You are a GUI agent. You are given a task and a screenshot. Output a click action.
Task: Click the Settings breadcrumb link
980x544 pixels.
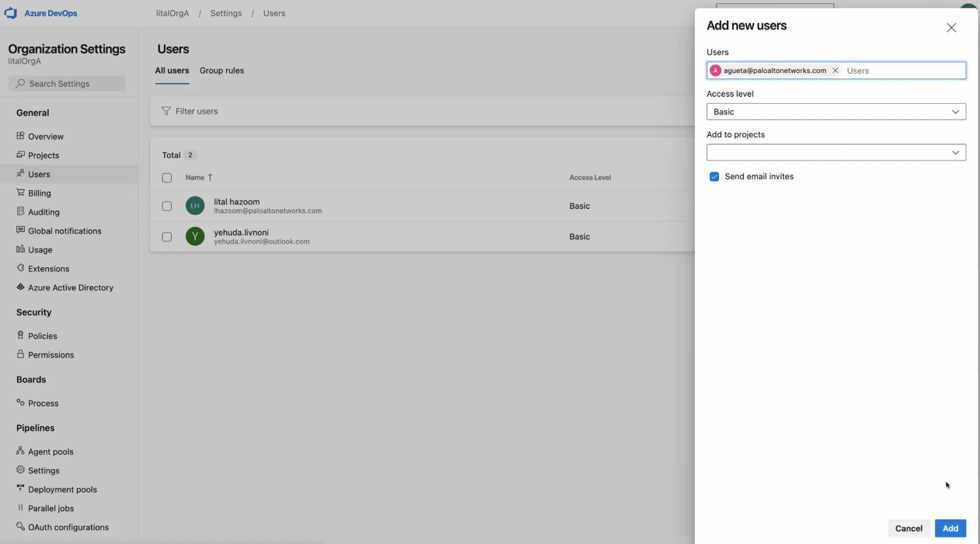coord(226,13)
